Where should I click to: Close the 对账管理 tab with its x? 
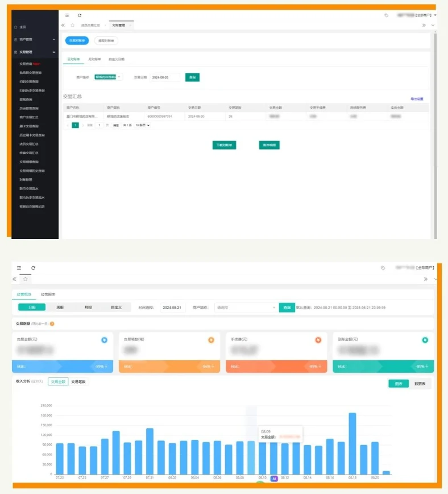130,25
